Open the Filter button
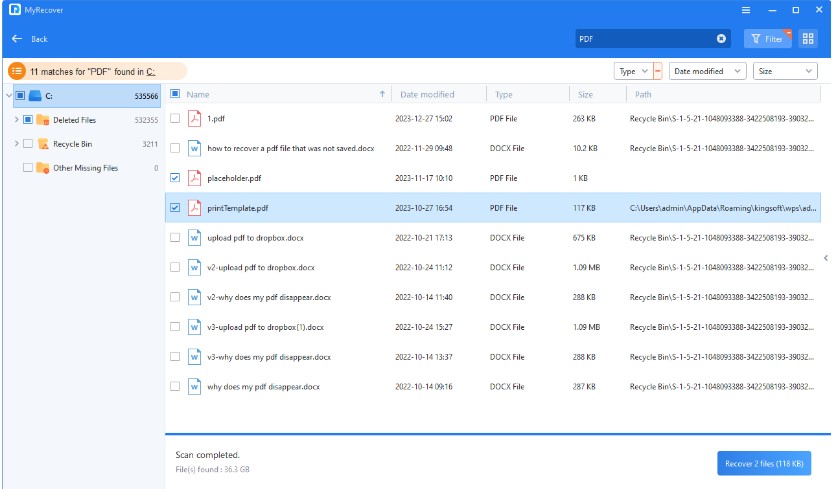This screenshot has height=489, width=832. [766, 39]
